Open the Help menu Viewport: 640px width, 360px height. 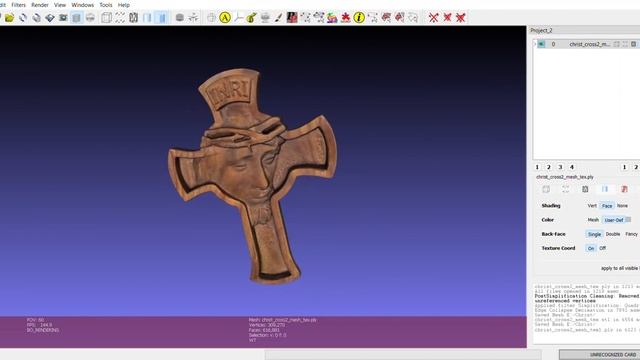pos(124,5)
